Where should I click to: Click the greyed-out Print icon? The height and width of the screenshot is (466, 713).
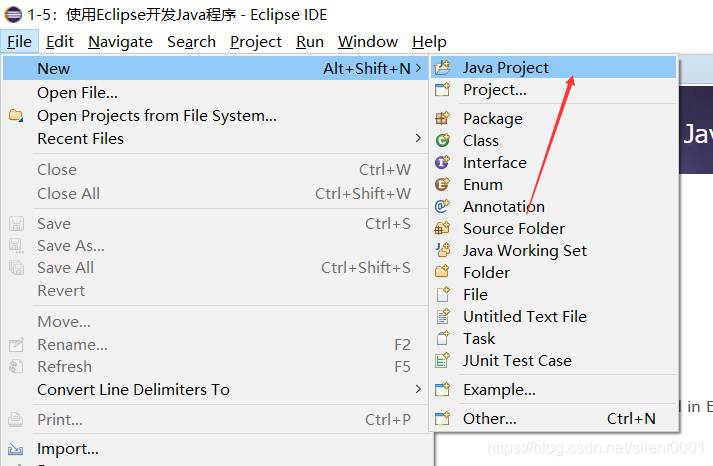click(x=15, y=419)
